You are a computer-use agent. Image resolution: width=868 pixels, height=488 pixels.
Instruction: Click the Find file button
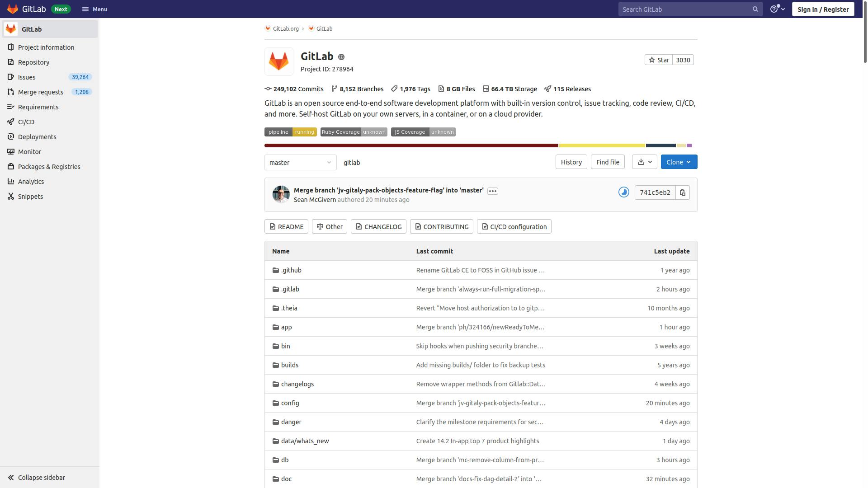607,161
